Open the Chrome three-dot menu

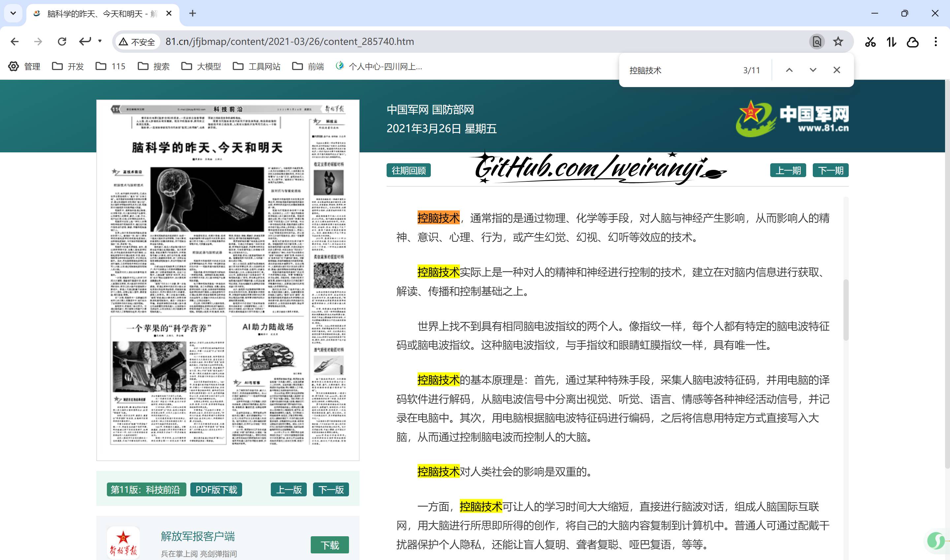click(x=936, y=42)
